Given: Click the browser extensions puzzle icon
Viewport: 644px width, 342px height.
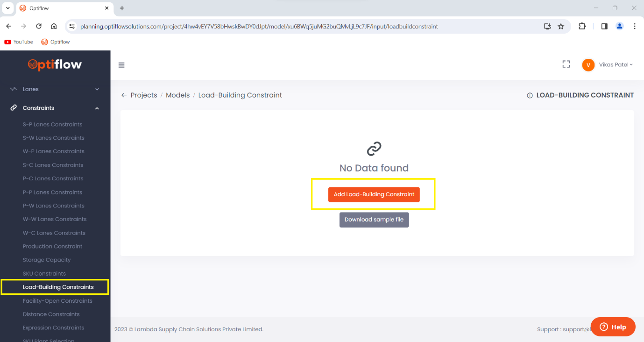Looking at the screenshot, I should 582,27.
